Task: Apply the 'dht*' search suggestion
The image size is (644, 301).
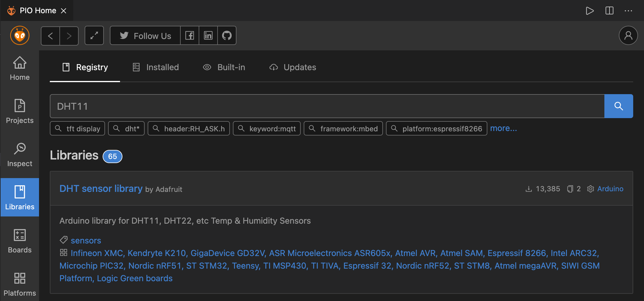Action: pos(126,128)
